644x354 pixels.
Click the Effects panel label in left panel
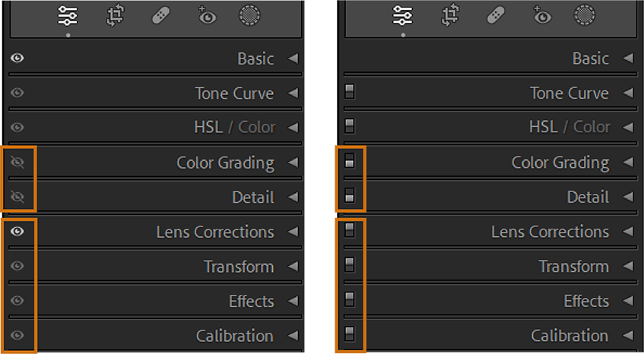pos(251,301)
